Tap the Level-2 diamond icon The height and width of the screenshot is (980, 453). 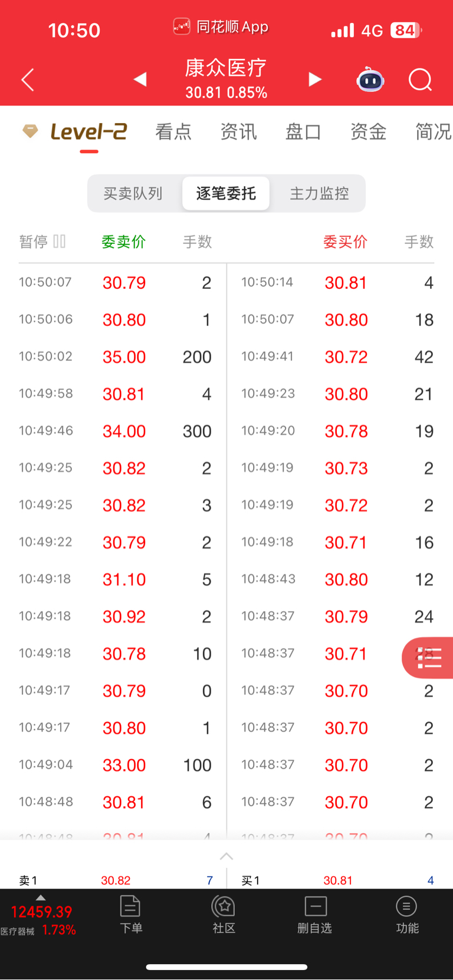pos(30,131)
